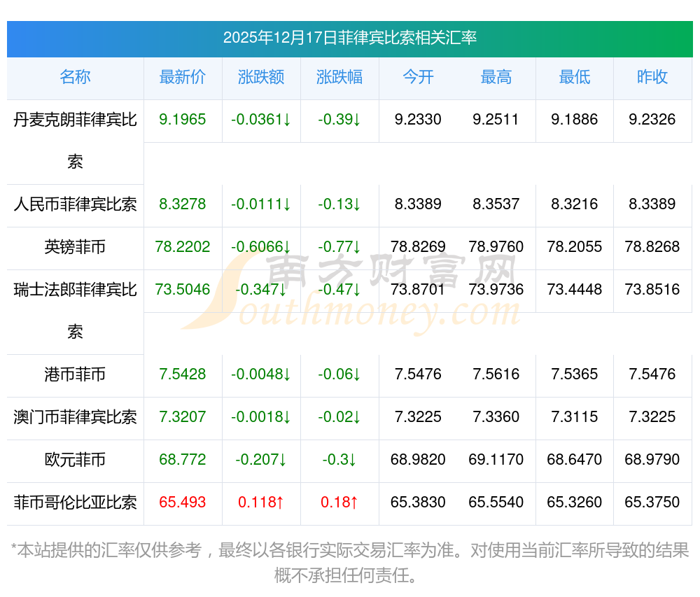Select the 最高 column header
The image size is (700, 597).
click(496, 77)
